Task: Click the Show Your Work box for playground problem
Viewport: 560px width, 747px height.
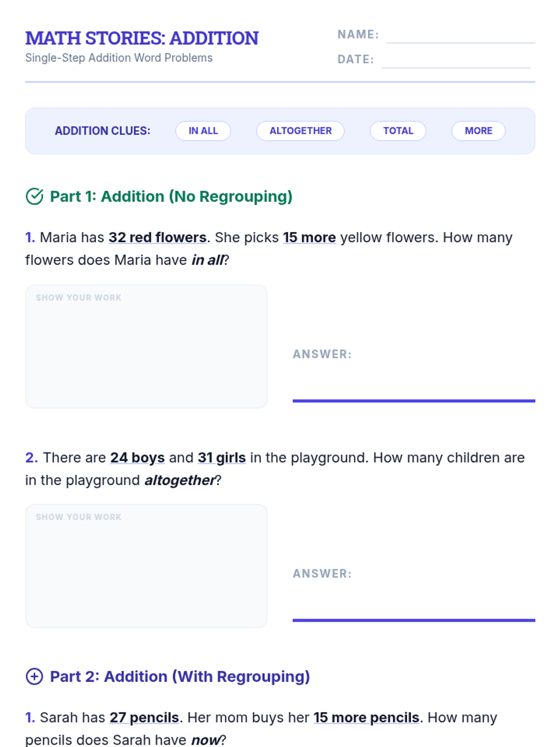Action: pyautogui.click(x=147, y=566)
